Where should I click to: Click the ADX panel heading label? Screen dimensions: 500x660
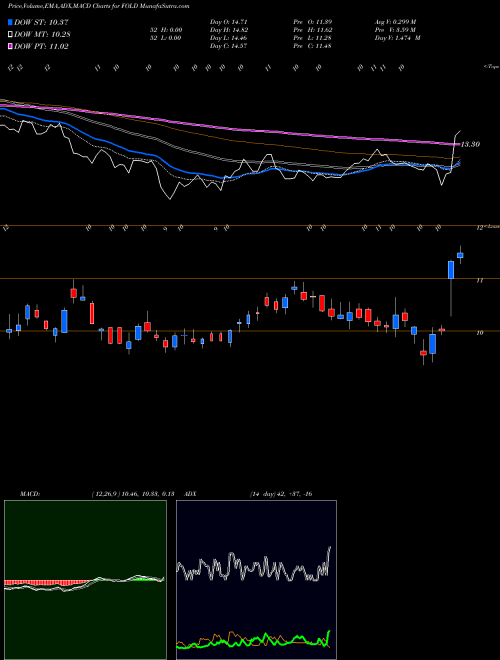coord(191,494)
